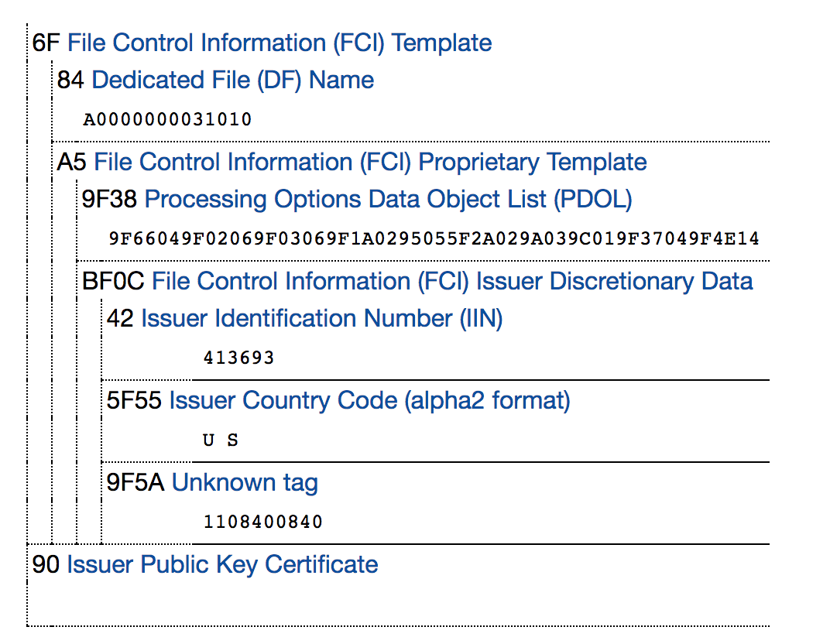Click the Dedicated File (DF) Name link
This screenshot has height=644, width=830.
232,80
